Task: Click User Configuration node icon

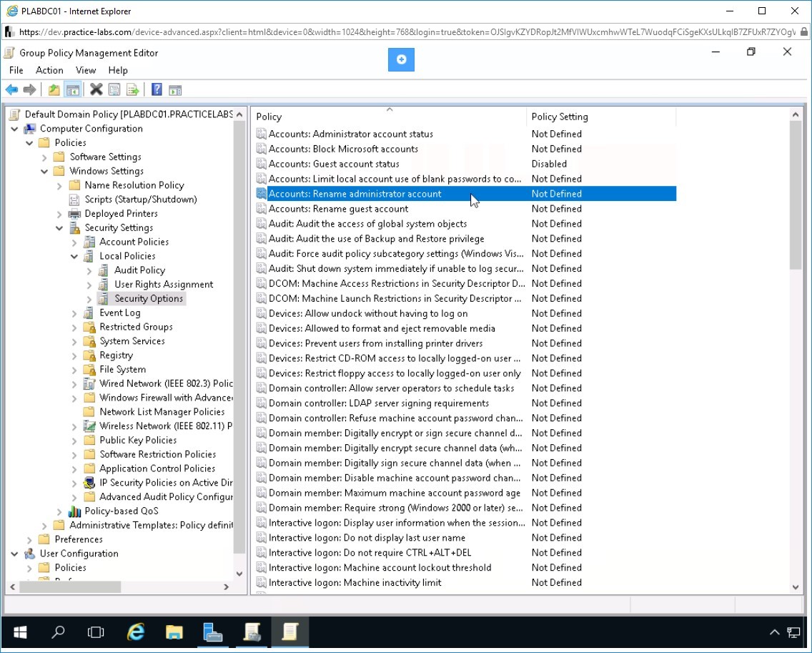Action: 30,554
